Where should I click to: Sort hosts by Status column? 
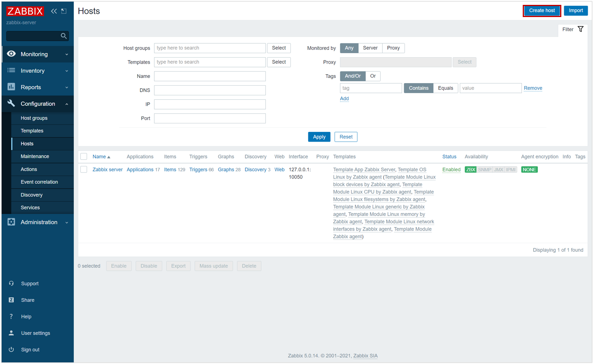pos(449,157)
